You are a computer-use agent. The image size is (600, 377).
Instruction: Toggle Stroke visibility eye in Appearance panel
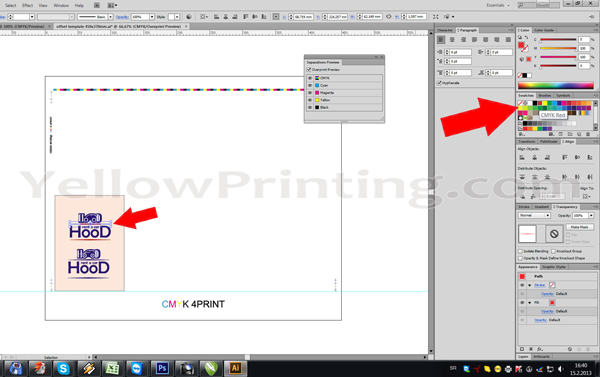522,285
